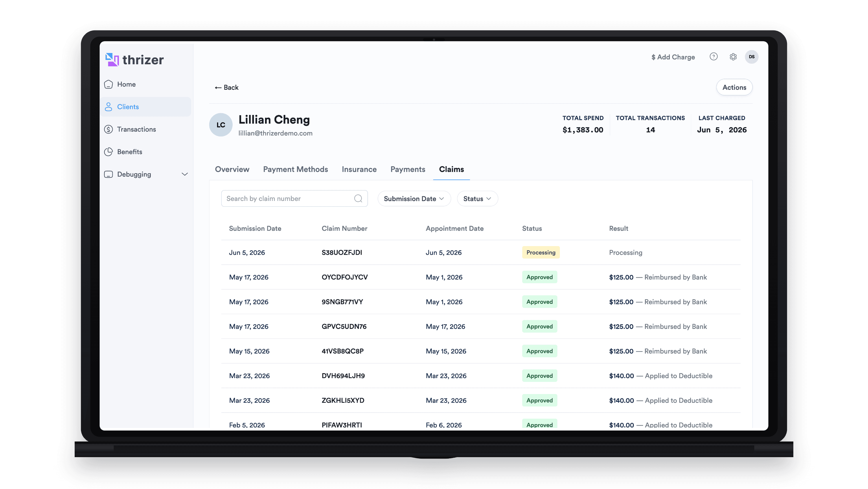The height and width of the screenshot is (489, 868).
Task: Open claim 41VSB8QC8P
Action: (x=342, y=351)
